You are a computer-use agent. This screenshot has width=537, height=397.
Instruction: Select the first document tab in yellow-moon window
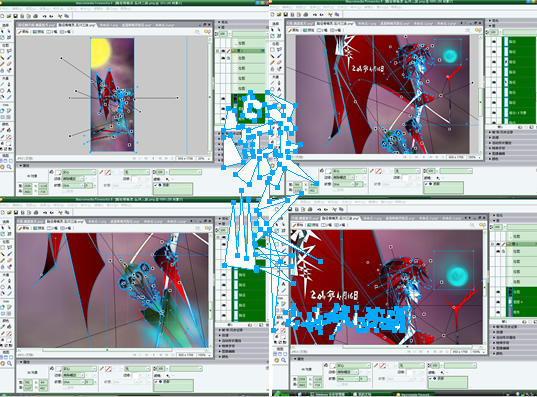click(x=36, y=25)
